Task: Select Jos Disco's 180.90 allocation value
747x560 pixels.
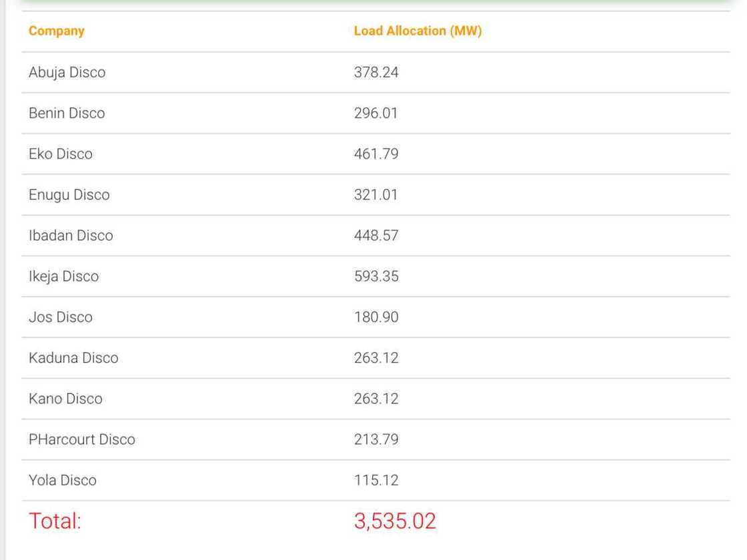Action: point(376,317)
